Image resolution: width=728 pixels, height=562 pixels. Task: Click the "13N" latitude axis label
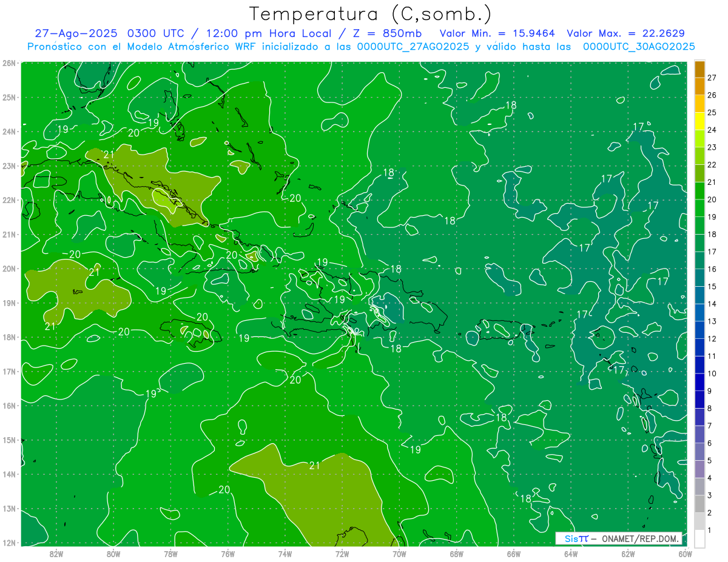pyautogui.click(x=9, y=509)
